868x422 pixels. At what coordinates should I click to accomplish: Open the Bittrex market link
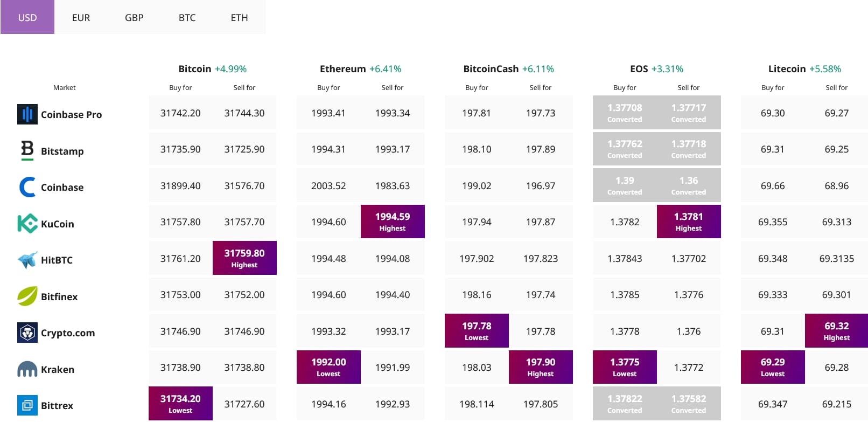pyautogui.click(x=57, y=405)
